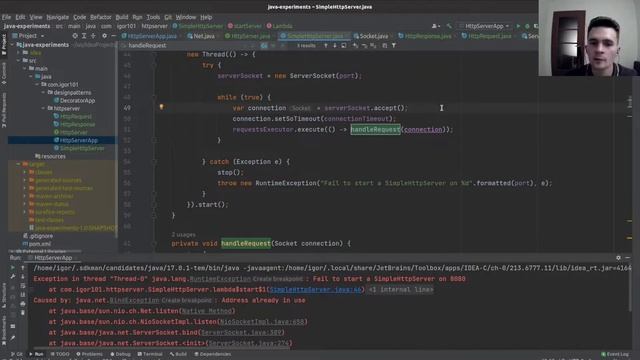This screenshot has height=360, width=640.
Task: Open the Project panel settings gear
Action: tap(104, 36)
